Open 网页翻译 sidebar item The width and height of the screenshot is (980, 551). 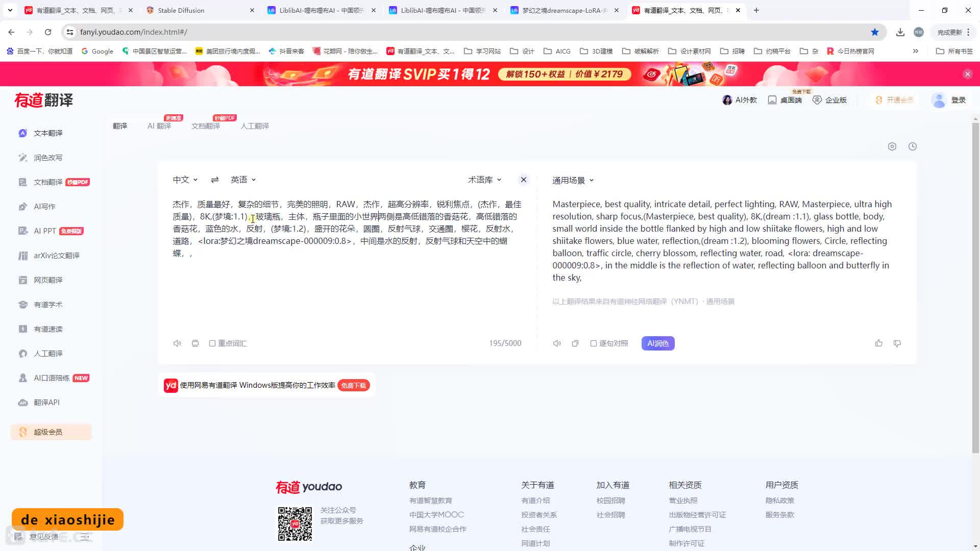point(48,280)
